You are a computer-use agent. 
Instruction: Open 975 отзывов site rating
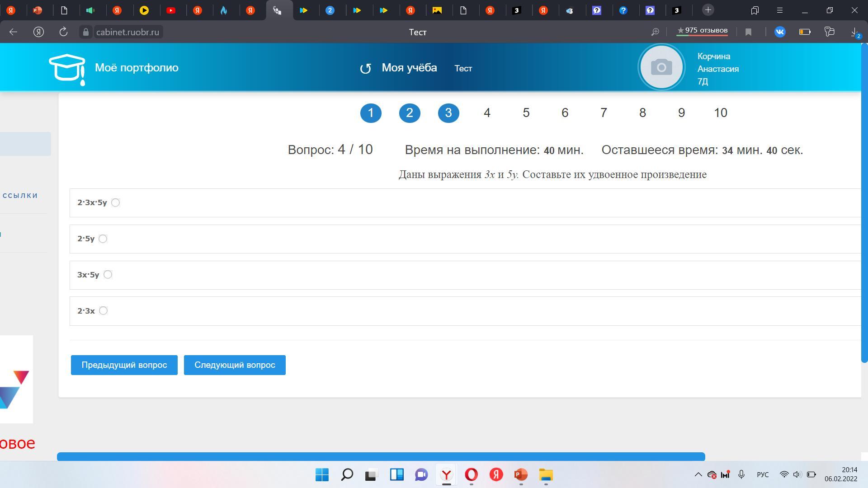pos(702,31)
